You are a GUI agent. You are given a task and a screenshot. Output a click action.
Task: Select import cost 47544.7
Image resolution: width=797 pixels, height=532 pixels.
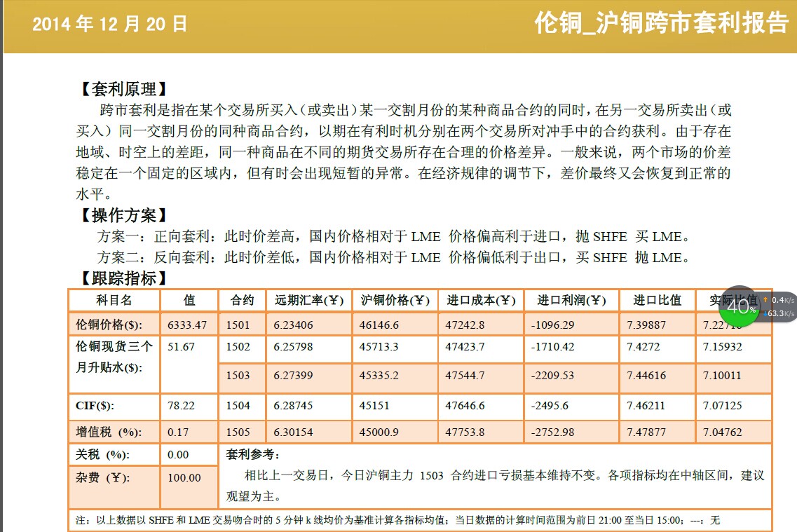pos(465,376)
